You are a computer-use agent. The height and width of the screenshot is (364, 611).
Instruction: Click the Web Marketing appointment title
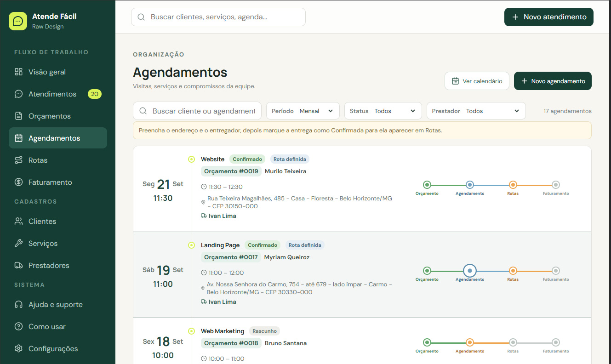(x=223, y=331)
